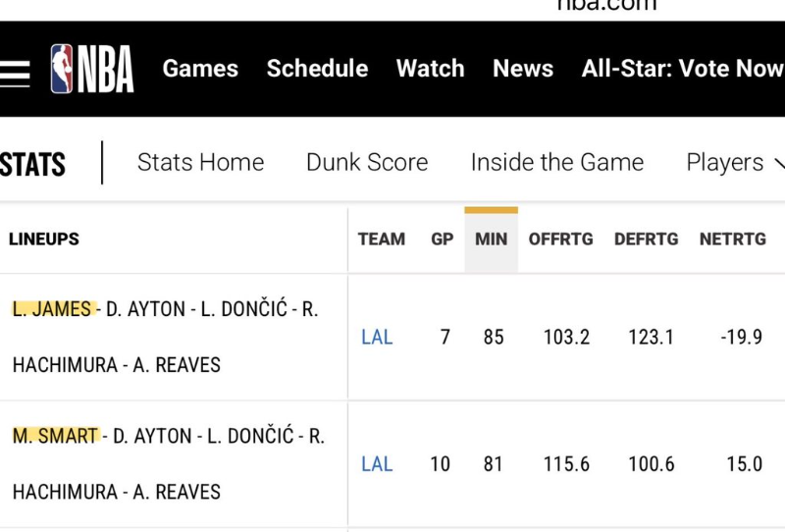Go to the Schedule page
785x532 pixels.
click(317, 69)
